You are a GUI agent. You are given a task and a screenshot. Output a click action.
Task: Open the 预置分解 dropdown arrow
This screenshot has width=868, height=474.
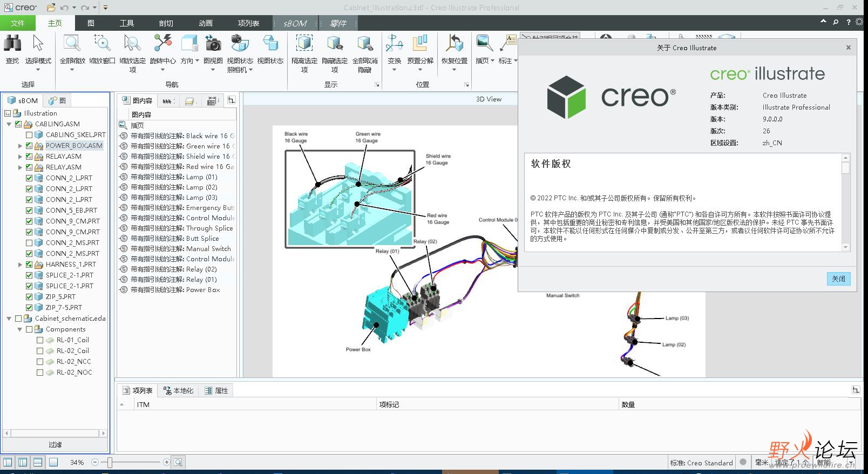[420, 70]
